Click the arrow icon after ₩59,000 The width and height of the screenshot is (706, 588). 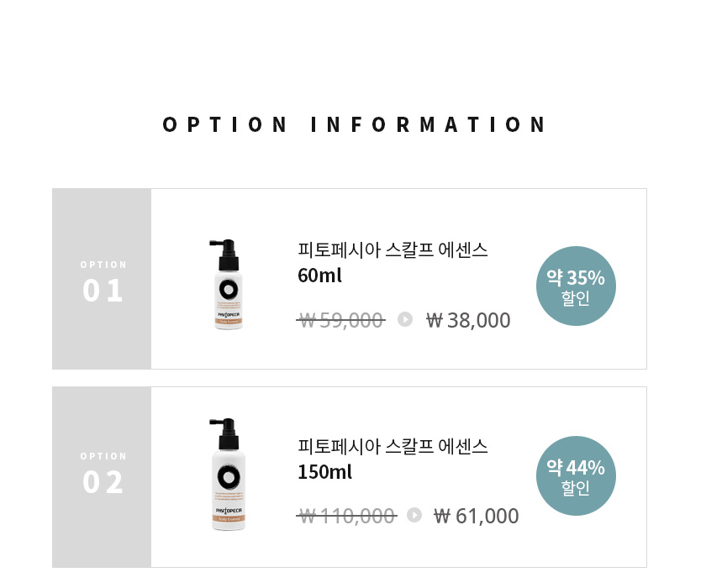(405, 319)
